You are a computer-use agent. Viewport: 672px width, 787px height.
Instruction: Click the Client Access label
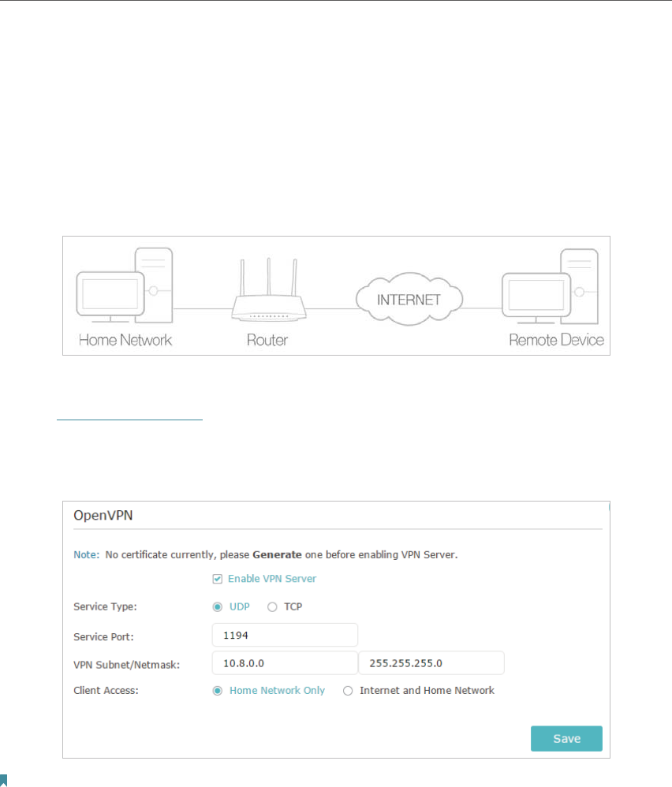pos(106,690)
